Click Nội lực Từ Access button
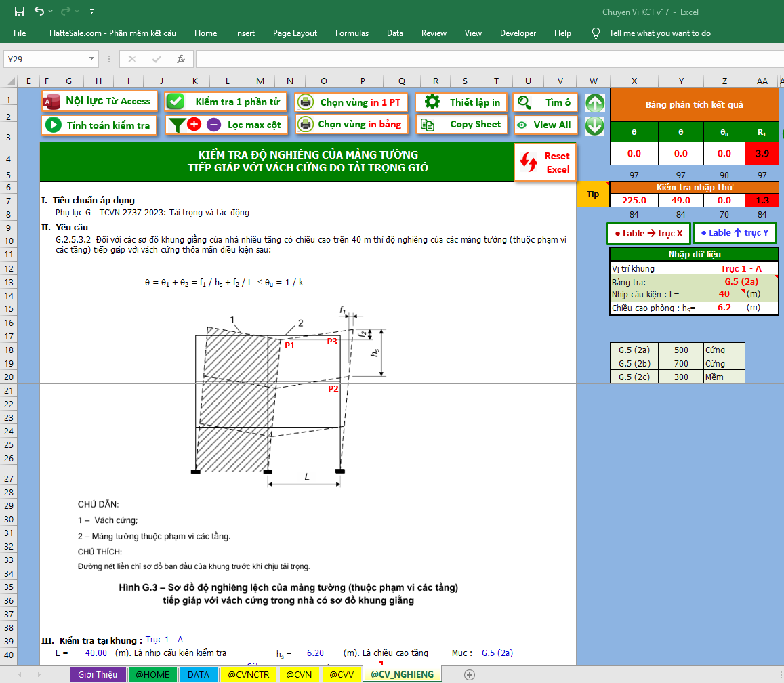The height and width of the screenshot is (683, 784). (x=99, y=102)
